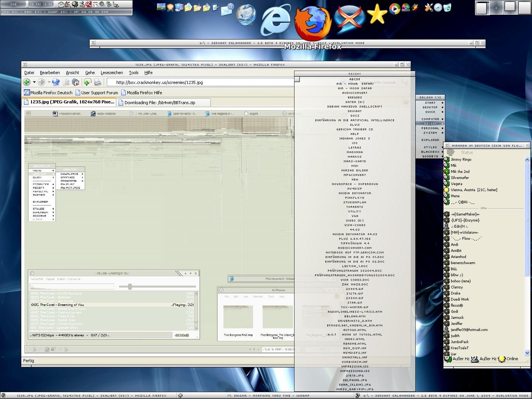Expand System submenu in BBLean menu
This screenshot has width=532, height=399.
[x=430, y=133]
